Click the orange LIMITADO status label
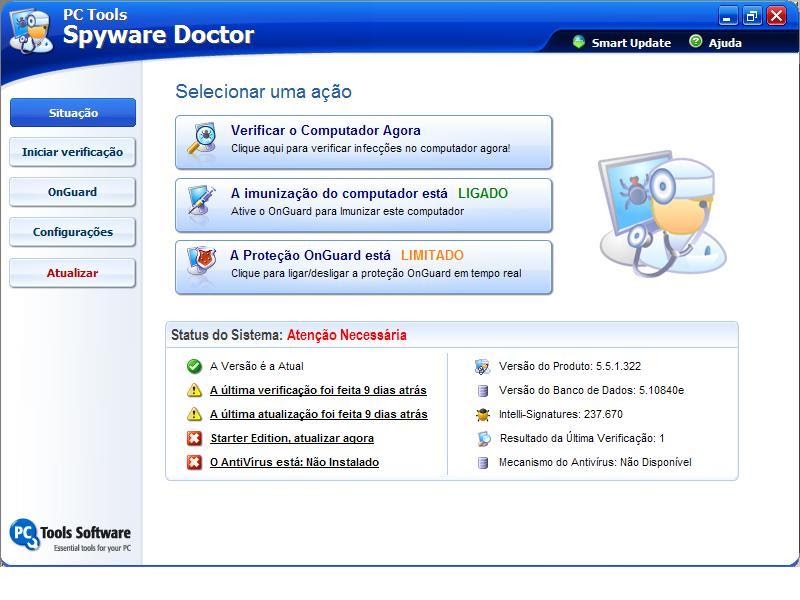Image resolution: width=800 pixels, height=600 pixels. [x=432, y=255]
